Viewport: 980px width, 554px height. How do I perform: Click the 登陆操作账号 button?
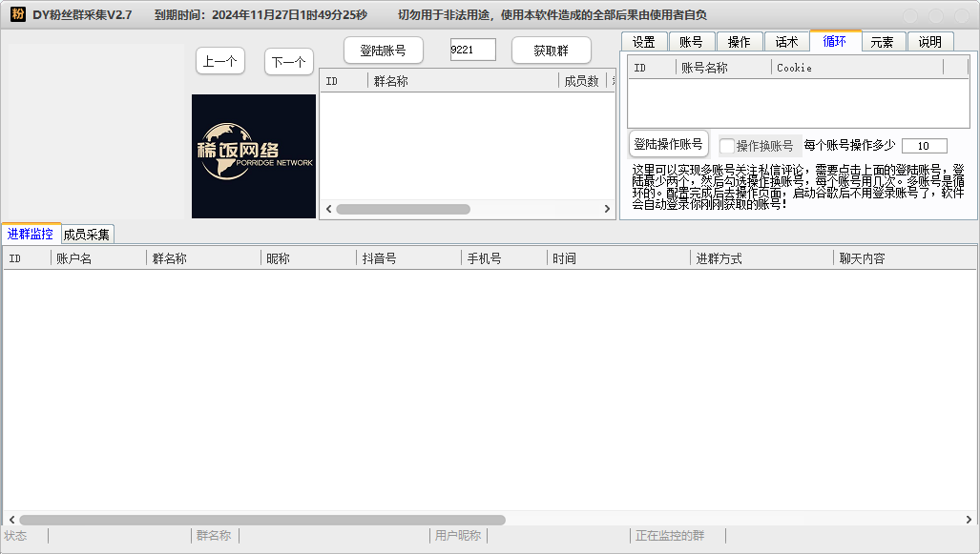(x=668, y=144)
